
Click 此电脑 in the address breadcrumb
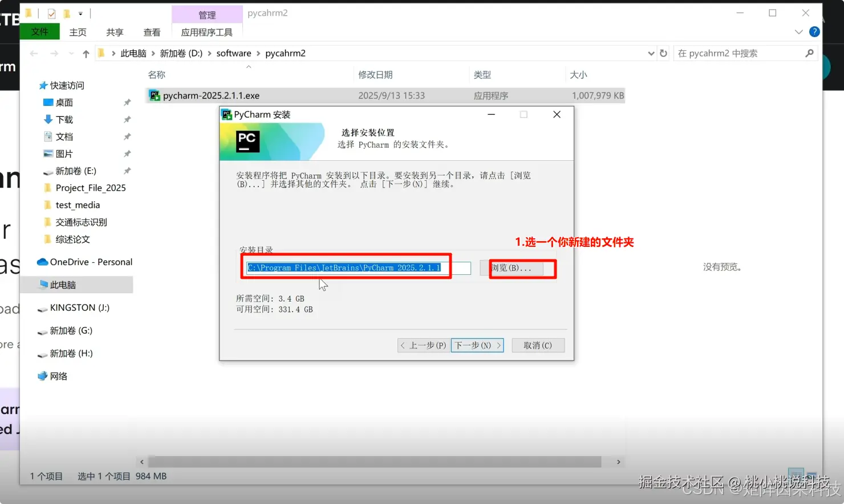[133, 54]
